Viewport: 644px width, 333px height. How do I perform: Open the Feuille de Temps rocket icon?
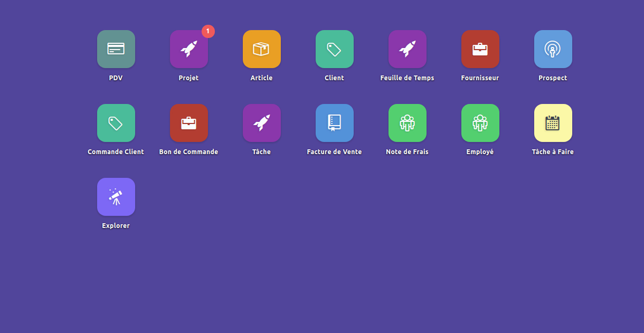pyautogui.click(x=408, y=49)
